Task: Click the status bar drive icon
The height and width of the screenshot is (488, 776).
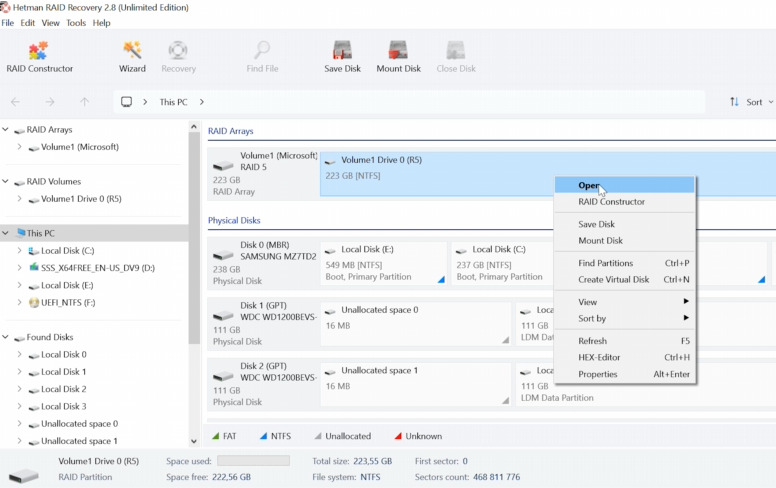Action: click(23, 476)
